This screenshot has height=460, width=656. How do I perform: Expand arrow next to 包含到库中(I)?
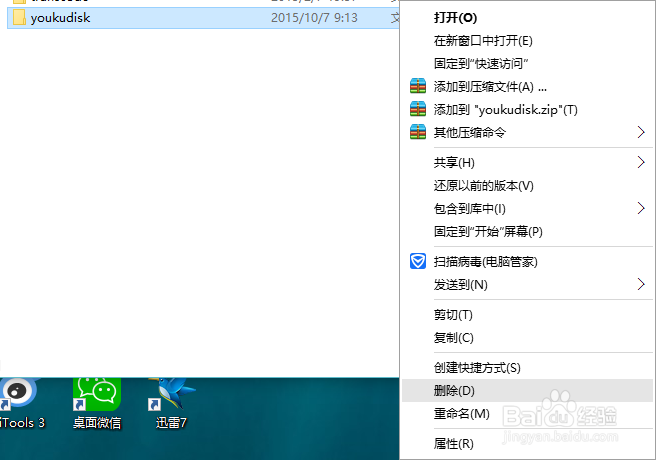(x=641, y=208)
